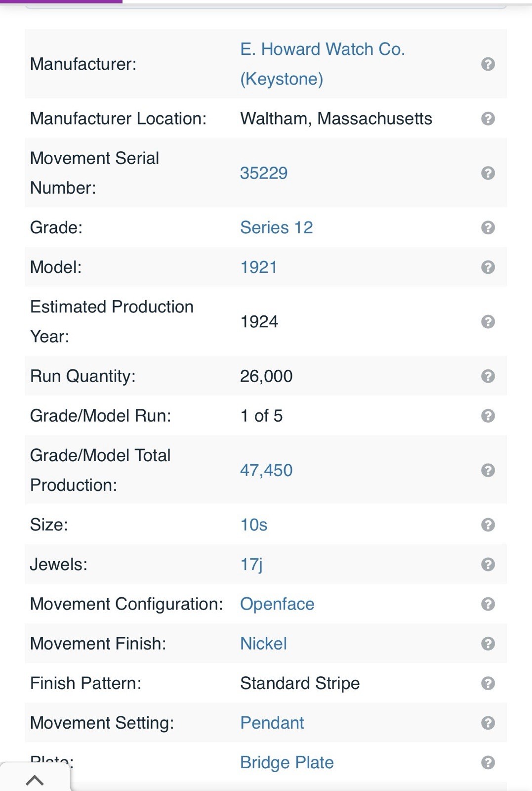Image resolution: width=532 pixels, height=791 pixels.
Task: Click the help icon beside Manufacturer
Action: (x=488, y=64)
